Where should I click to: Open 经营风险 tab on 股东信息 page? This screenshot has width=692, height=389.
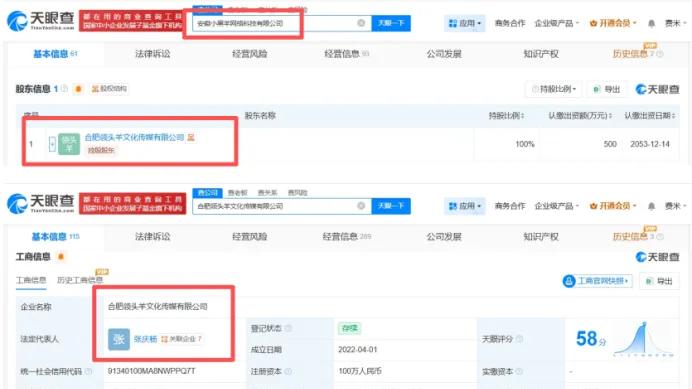(249, 54)
